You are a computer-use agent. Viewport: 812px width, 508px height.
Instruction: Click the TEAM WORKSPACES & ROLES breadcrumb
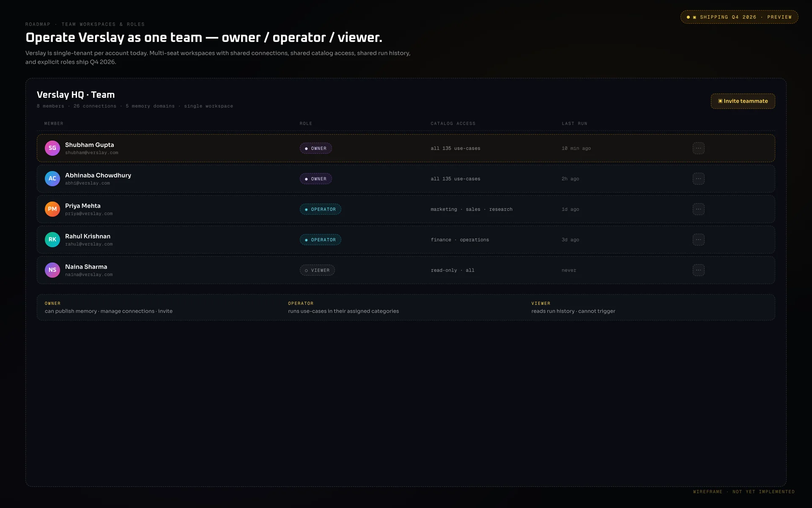click(103, 25)
